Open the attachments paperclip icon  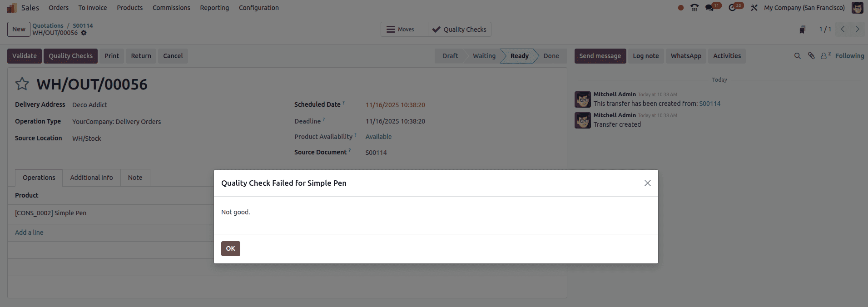(x=811, y=56)
